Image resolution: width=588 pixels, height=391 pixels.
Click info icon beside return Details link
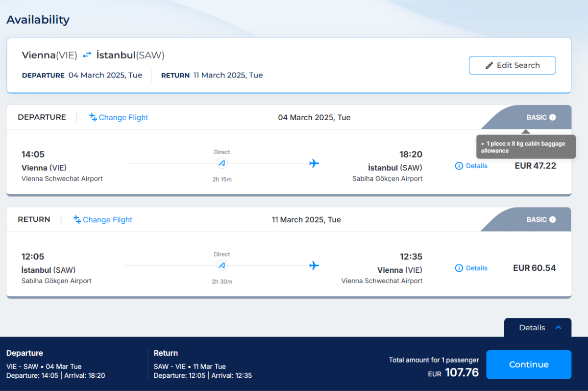coord(459,268)
